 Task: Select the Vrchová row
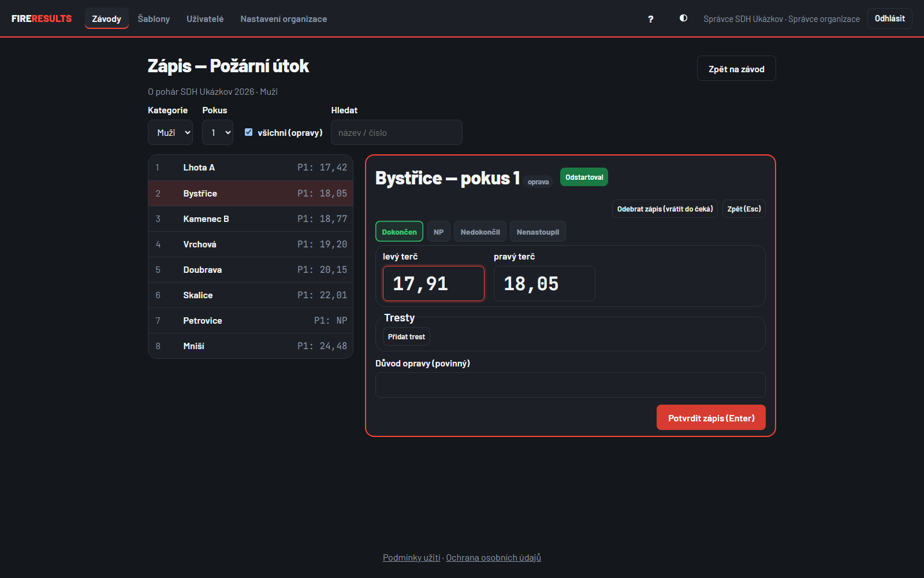coord(251,244)
